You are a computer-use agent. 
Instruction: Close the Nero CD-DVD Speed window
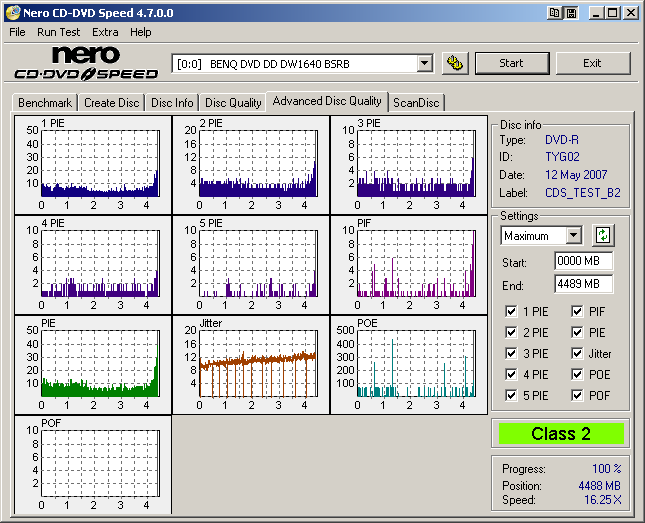(630, 13)
